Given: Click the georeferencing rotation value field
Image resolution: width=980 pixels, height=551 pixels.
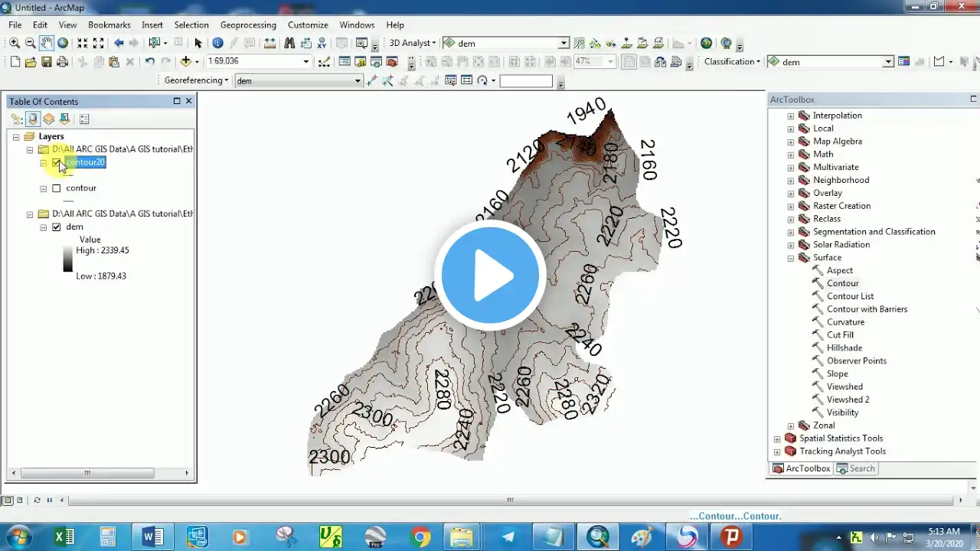Looking at the screenshot, I should click(526, 80).
